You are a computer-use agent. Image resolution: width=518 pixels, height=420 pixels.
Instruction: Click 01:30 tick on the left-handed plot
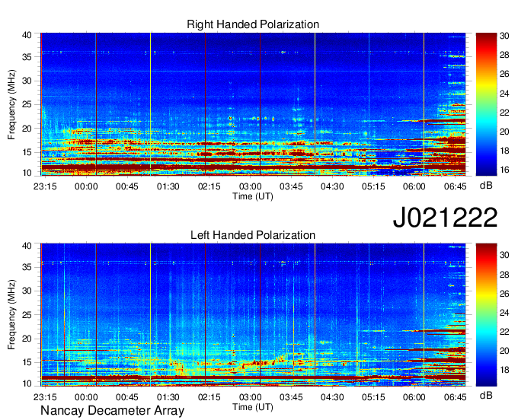[x=168, y=397]
